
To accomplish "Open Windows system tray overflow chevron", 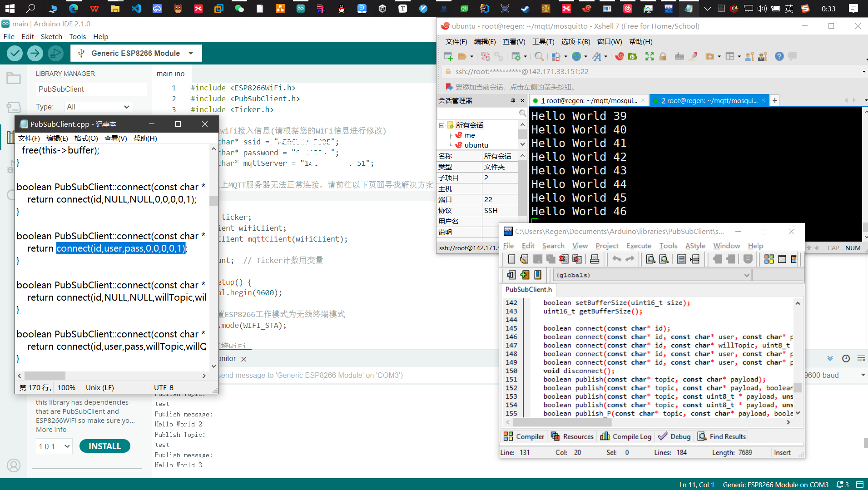I will click(x=708, y=9).
